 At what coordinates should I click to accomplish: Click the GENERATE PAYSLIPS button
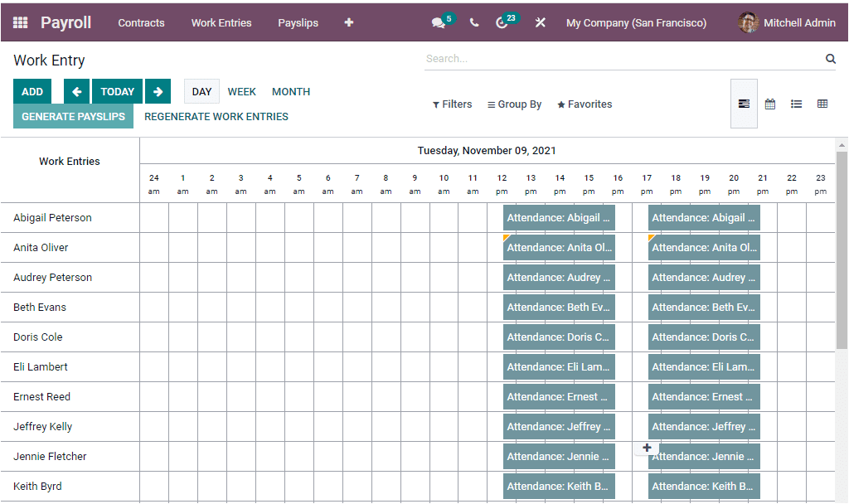click(x=73, y=116)
